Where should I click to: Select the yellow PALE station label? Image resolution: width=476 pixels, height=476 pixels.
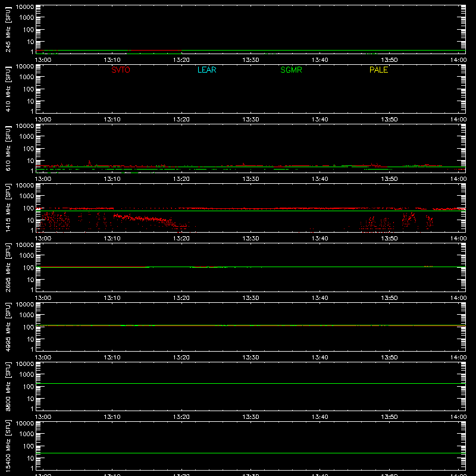[378, 70]
